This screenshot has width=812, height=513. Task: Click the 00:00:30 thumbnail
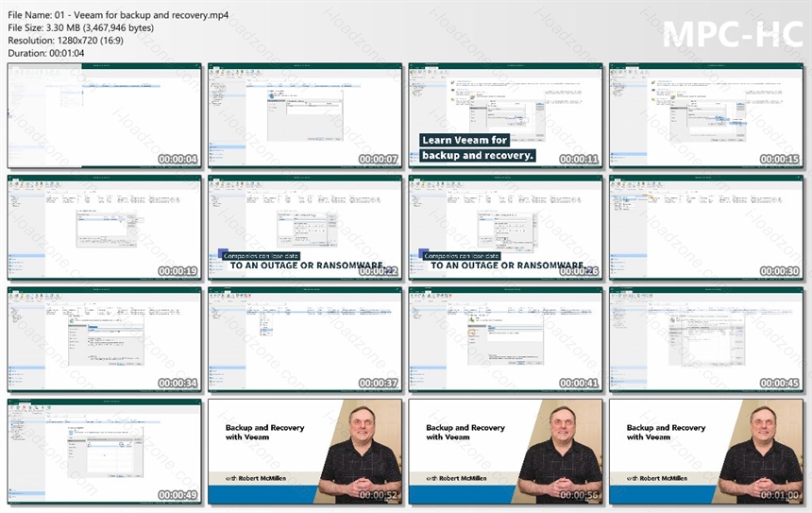(x=706, y=228)
